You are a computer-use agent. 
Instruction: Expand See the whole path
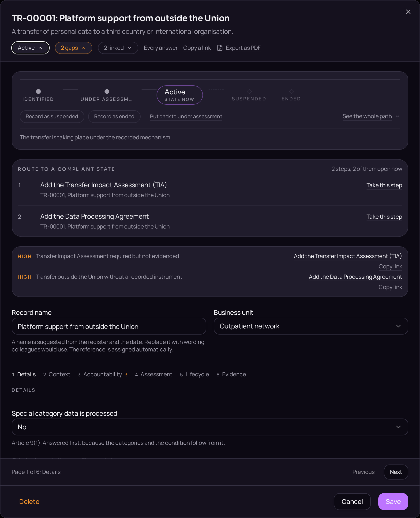(371, 117)
